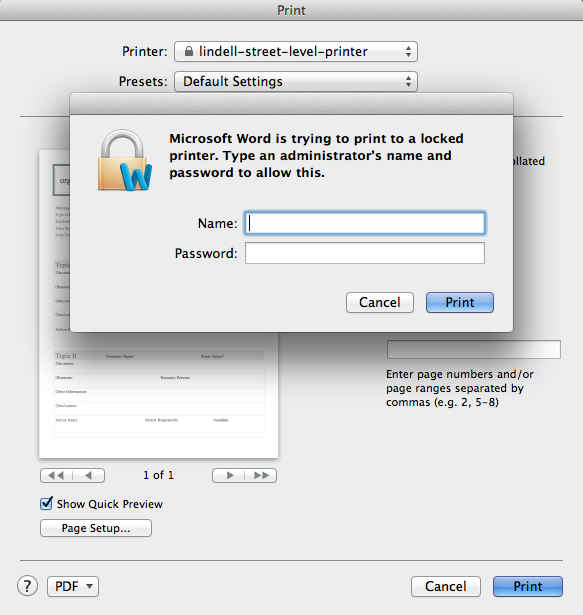Click the padlock Word icon in the authentication dialog
This screenshot has height=615, width=583.
click(x=125, y=161)
